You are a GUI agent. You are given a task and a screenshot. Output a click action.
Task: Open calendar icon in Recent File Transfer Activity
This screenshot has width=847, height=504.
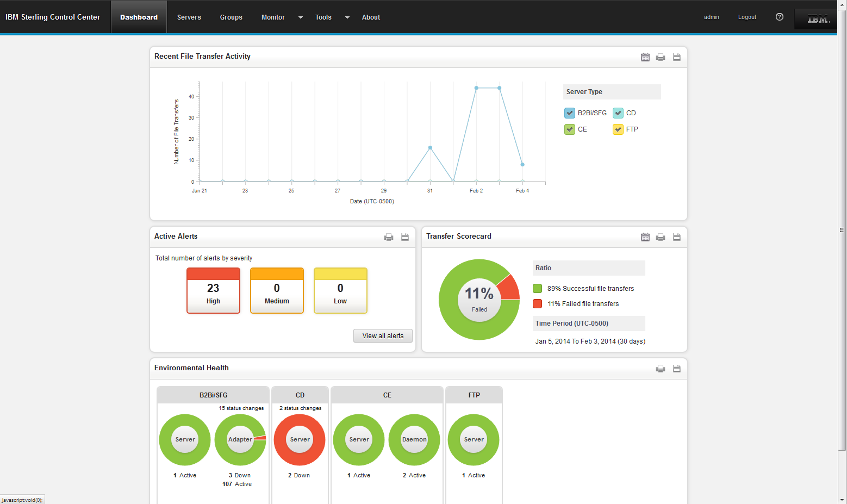[645, 57]
